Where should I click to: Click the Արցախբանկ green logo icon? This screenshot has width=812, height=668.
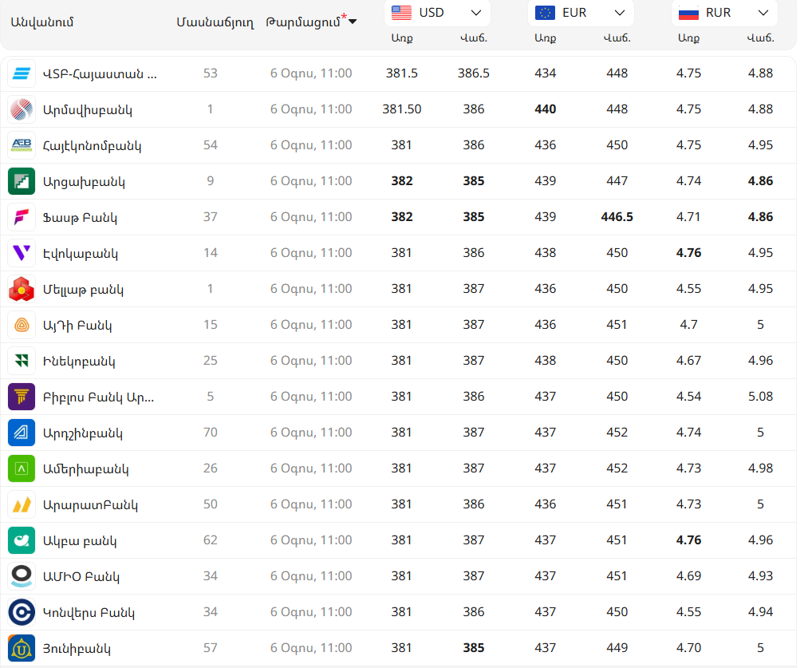click(x=22, y=181)
